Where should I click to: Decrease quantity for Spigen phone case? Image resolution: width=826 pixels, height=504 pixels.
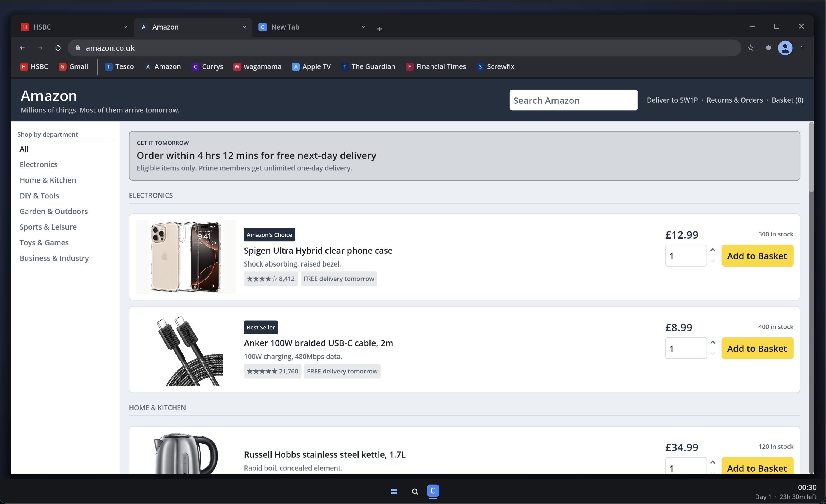coord(712,261)
